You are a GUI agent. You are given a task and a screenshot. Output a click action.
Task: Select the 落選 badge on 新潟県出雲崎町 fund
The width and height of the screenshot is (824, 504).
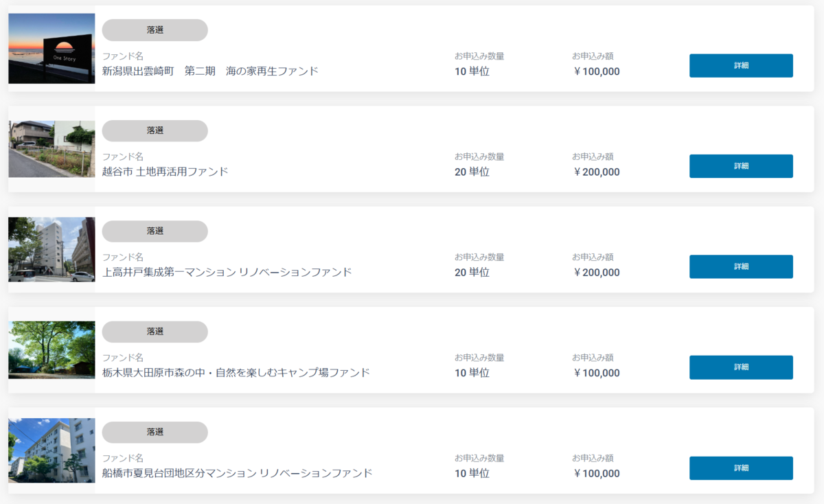click(155, 30)
